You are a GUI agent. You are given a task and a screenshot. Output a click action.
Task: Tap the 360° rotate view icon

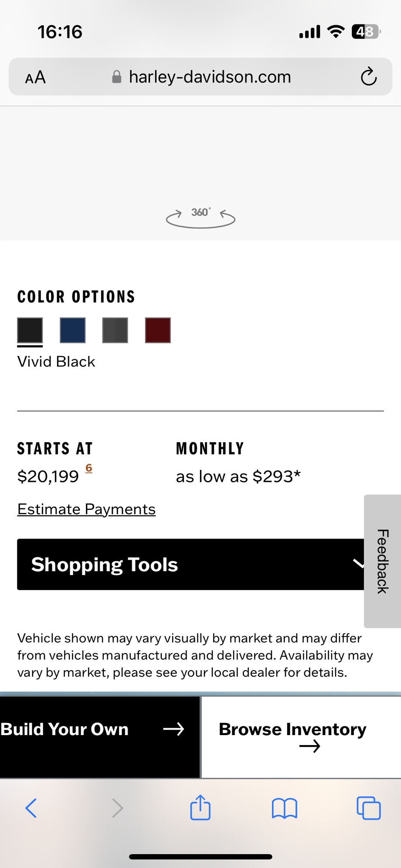[200, 217]
